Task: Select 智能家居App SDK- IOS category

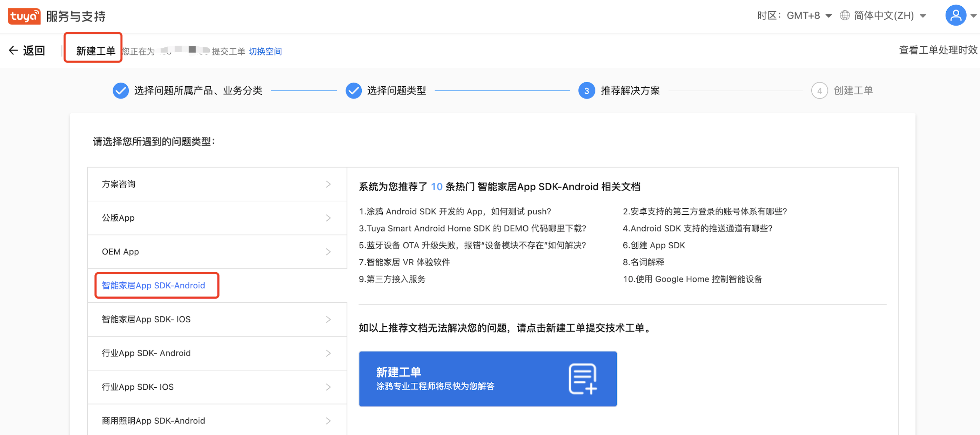Action: pyautogui.click(x=217, y=319)
